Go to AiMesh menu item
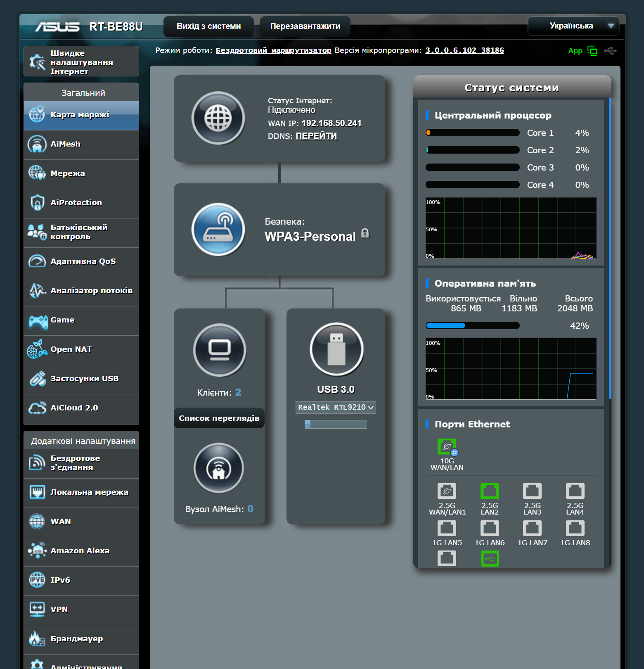The width and height of the screenshot is (644, 669). [x=81, y=145]
